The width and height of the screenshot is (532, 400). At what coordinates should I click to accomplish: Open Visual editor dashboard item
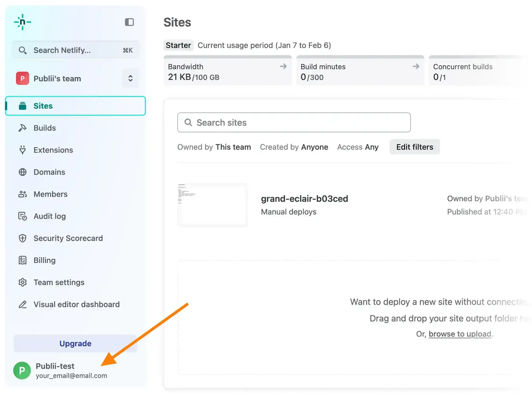(x=76, y=304)
